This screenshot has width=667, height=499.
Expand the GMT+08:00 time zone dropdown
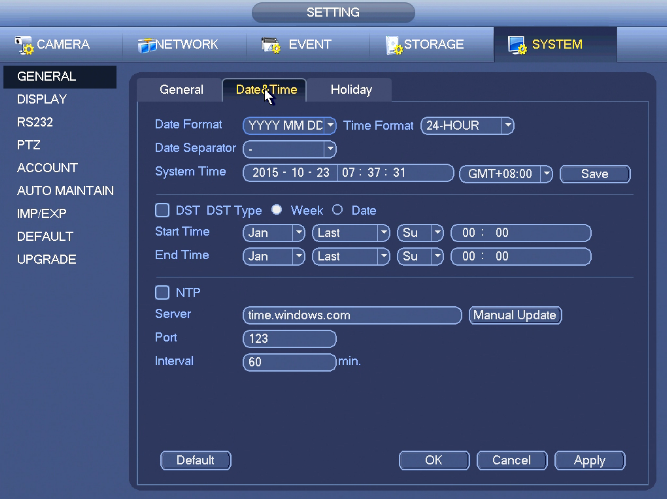click(x=506, y=174)
